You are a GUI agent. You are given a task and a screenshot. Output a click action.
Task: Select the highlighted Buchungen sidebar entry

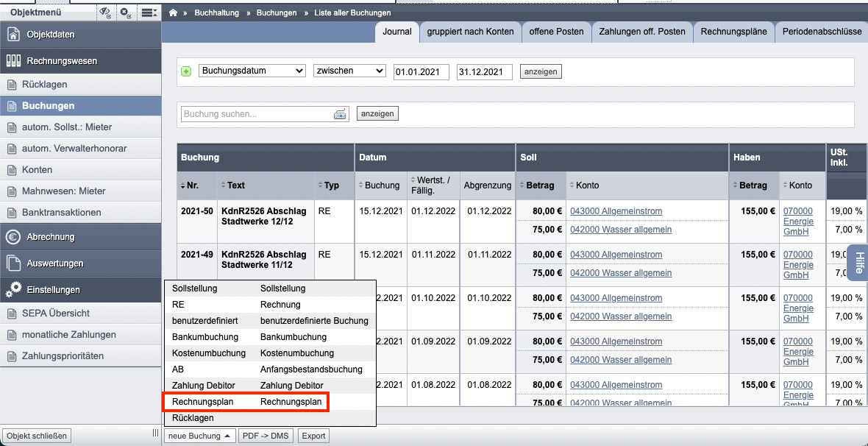click(x=81, y=106)
